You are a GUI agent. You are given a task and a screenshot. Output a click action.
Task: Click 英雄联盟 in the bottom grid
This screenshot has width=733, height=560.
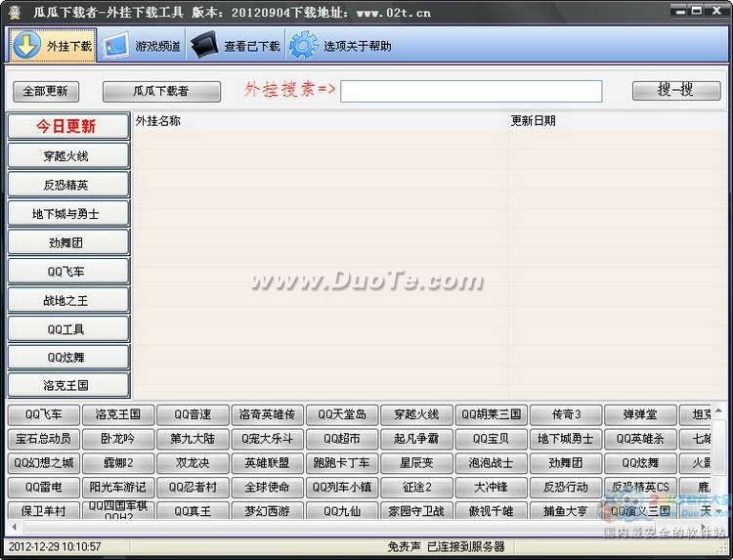(x=268, y=463)
